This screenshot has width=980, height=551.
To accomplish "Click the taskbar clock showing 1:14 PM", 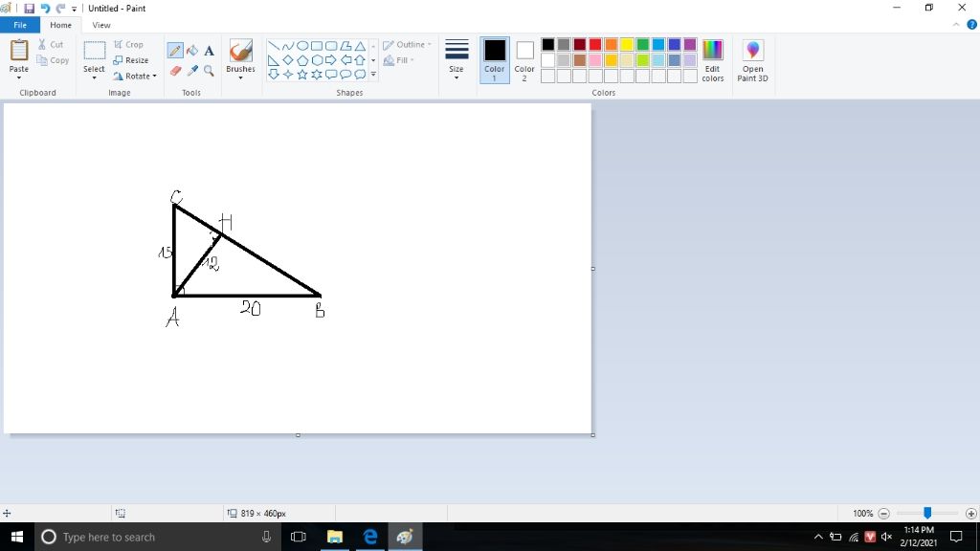I will [919, 537].
